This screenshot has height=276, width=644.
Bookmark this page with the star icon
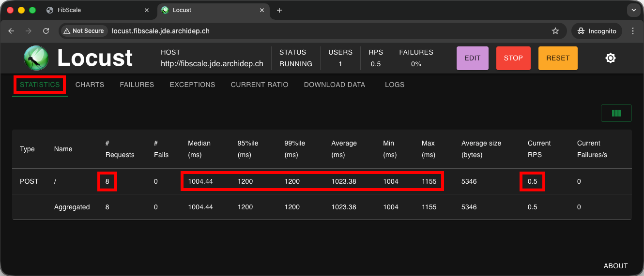[555, 31]
